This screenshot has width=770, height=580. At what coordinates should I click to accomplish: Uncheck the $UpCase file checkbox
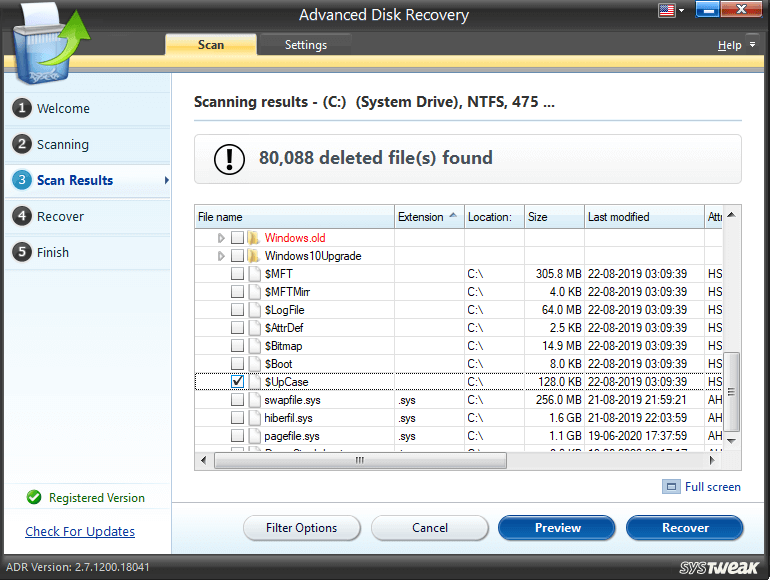point(238,382)
